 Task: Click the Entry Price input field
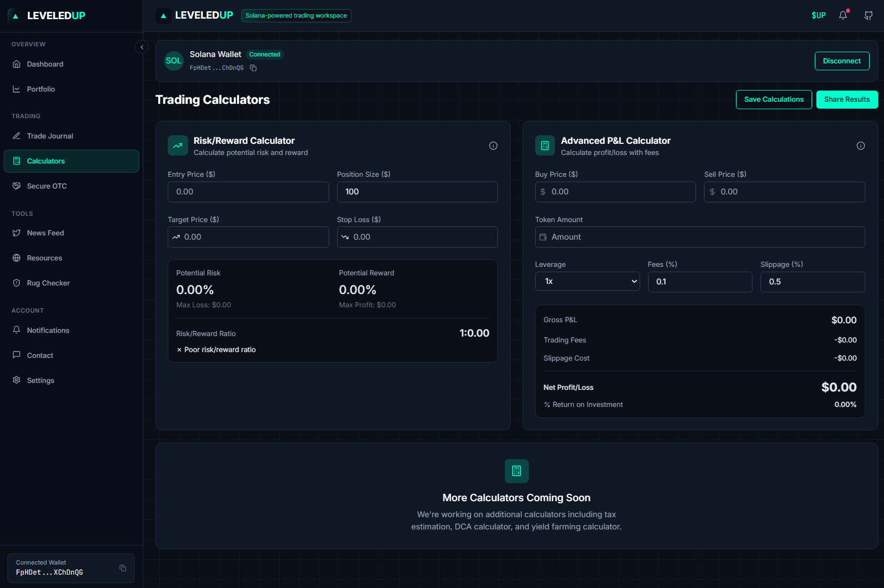click(248, 192)
